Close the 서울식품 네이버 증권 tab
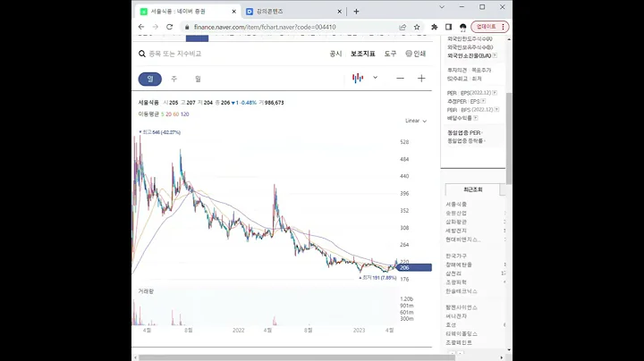 pyautogui.click(x=234, y=12)
